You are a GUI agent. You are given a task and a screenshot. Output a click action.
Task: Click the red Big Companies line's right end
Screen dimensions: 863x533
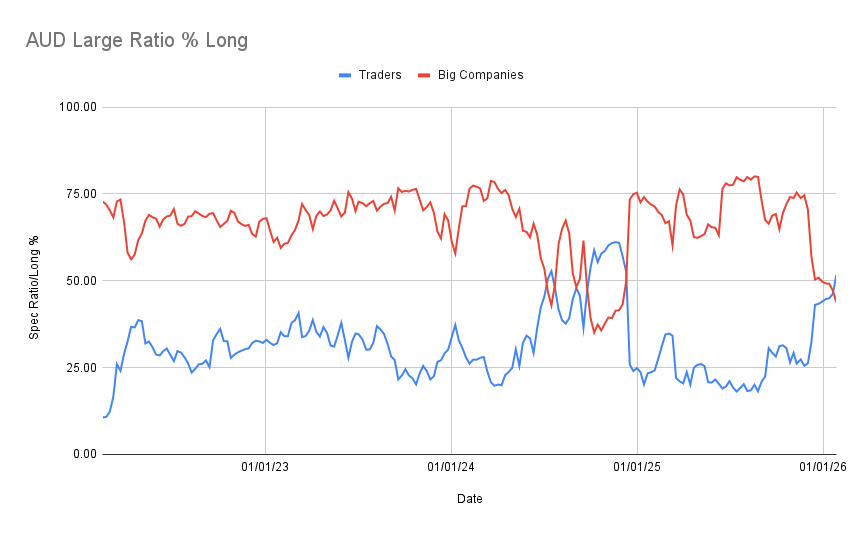(x=835, y=300)
